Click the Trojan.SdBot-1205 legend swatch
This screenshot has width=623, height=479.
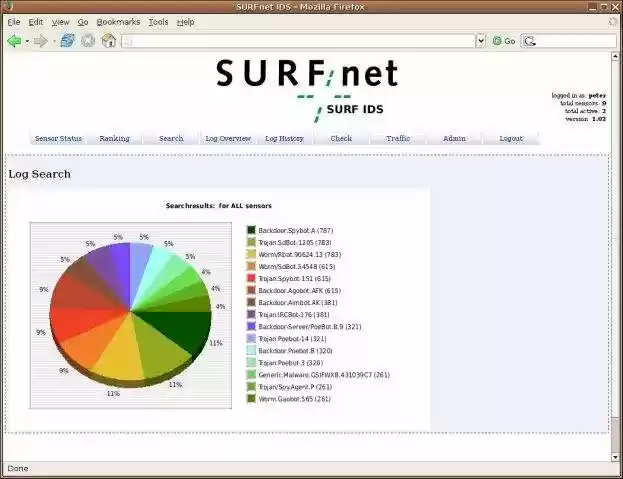coord(251,242)
